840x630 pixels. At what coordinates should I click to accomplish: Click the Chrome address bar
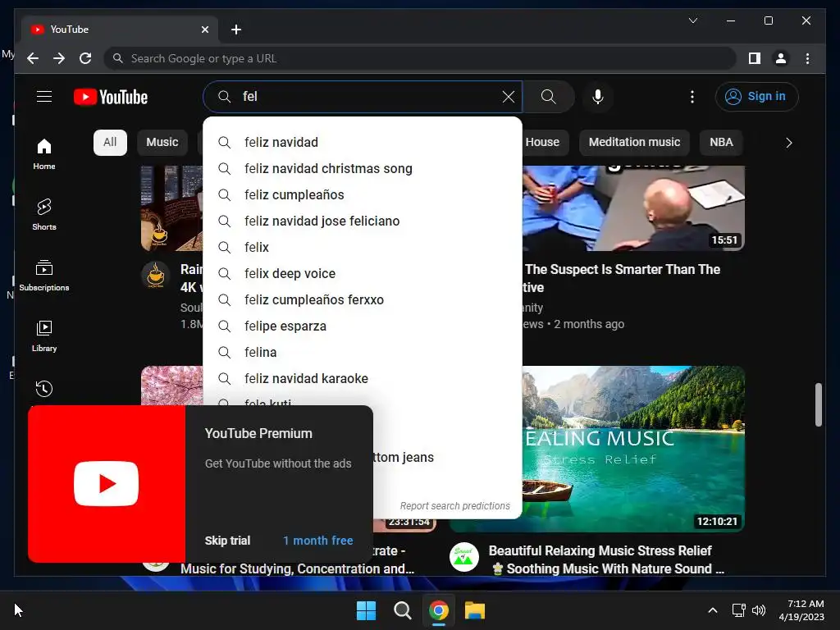421,58
